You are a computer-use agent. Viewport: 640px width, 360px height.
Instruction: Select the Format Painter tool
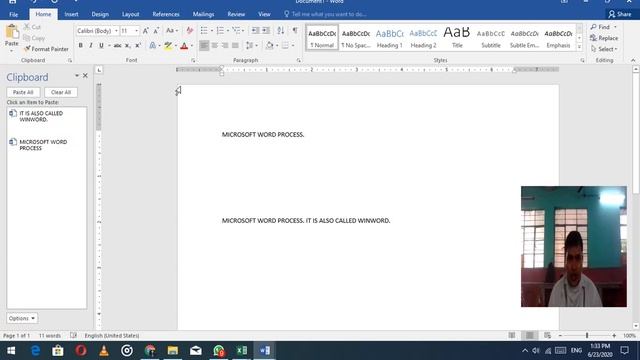(46, 49)
